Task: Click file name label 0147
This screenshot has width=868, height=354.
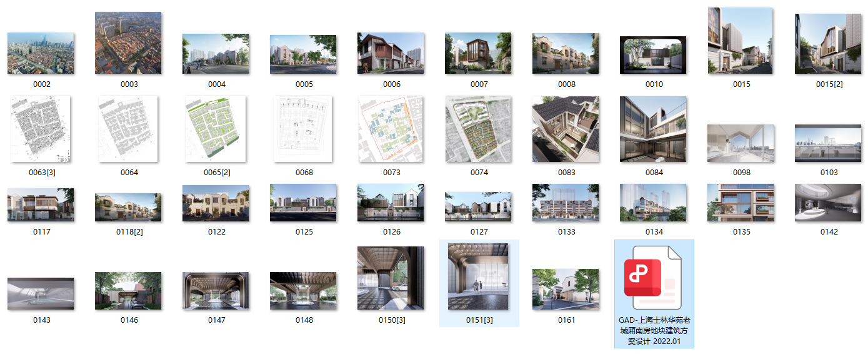Action: [217, 320]
